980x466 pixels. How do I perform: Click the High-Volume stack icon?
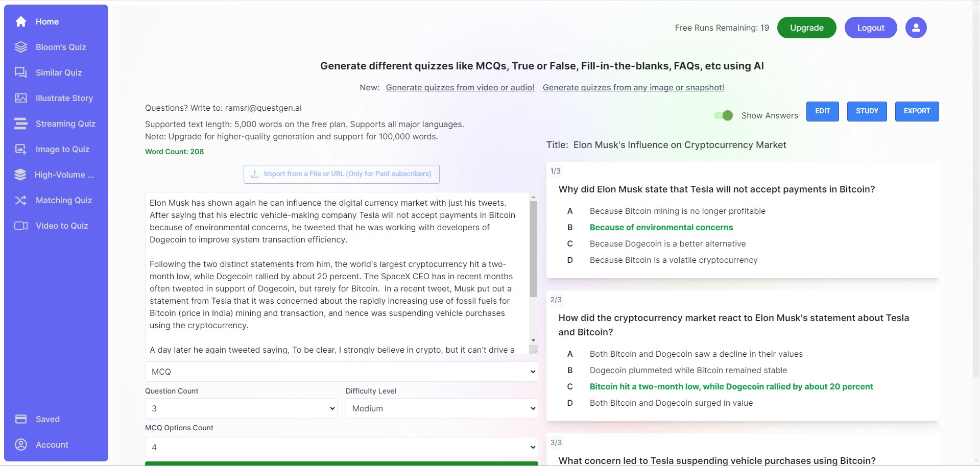click(20, 175)
